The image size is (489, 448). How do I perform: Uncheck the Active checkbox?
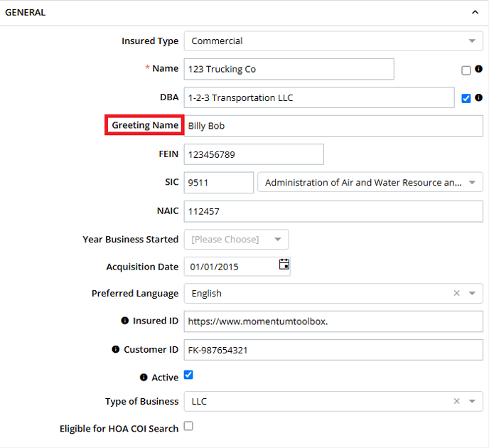point(188,375)
